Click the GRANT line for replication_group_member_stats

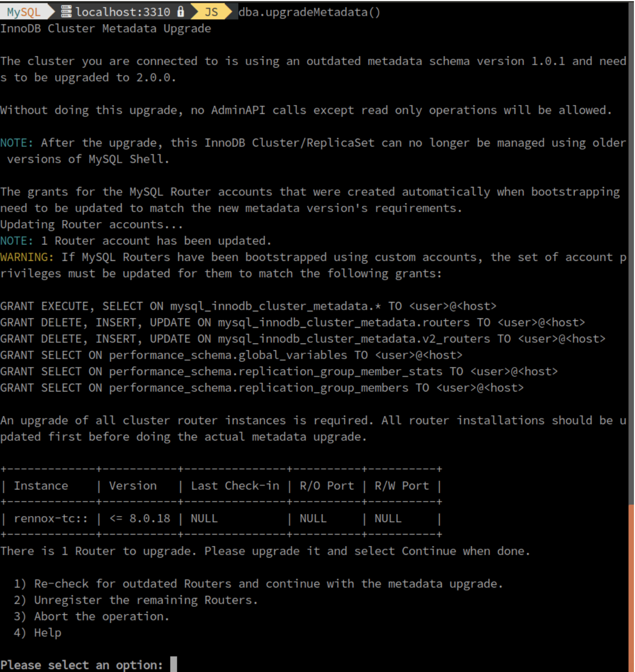279,371
